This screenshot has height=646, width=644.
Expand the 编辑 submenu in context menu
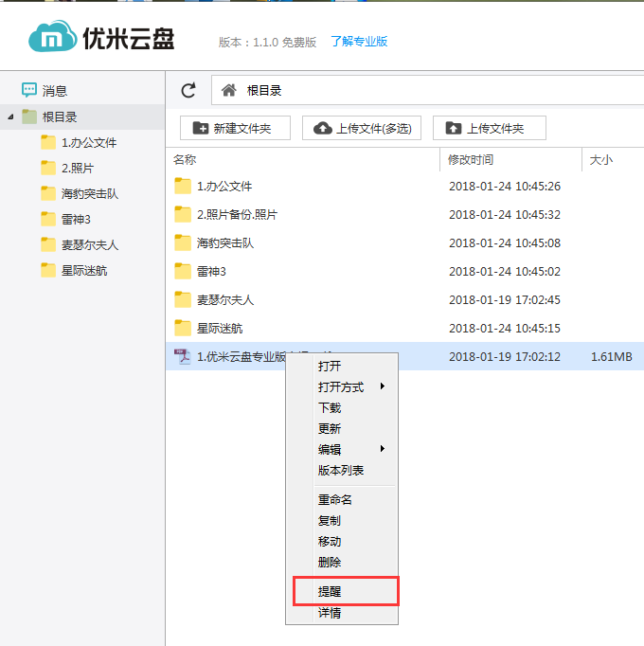[351, 449]
